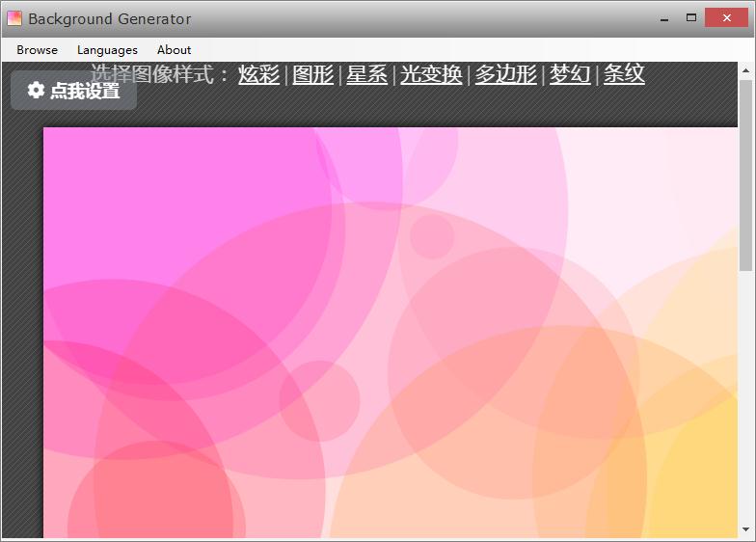Click the scrollbar up arrow
Image resolution: width=756 pixels, height=542 pixels.
point(745,70)
